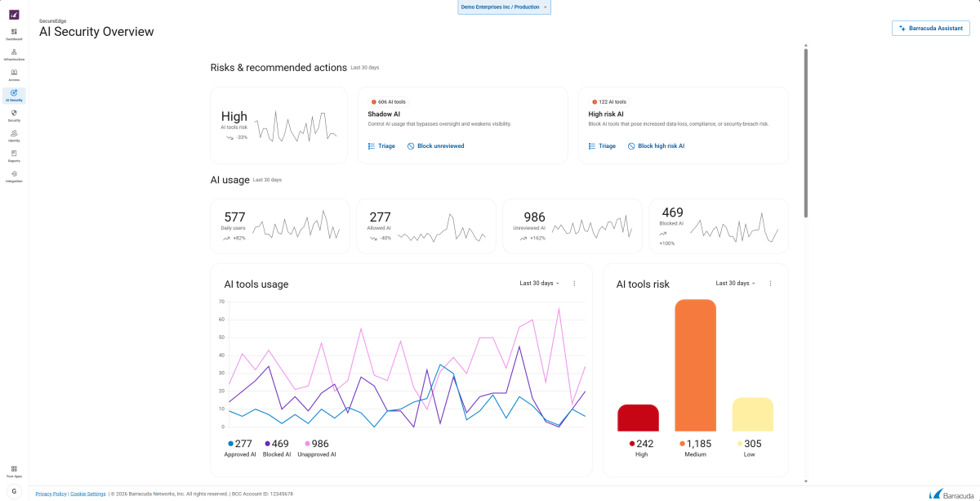Expand Demo Enterprises Inc / Production selector

504,7
